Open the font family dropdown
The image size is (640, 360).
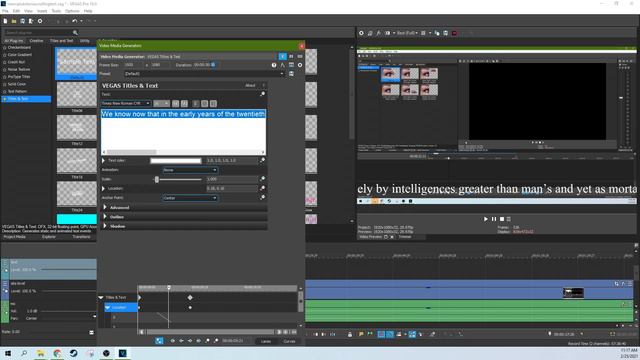(x=126, y=104)
